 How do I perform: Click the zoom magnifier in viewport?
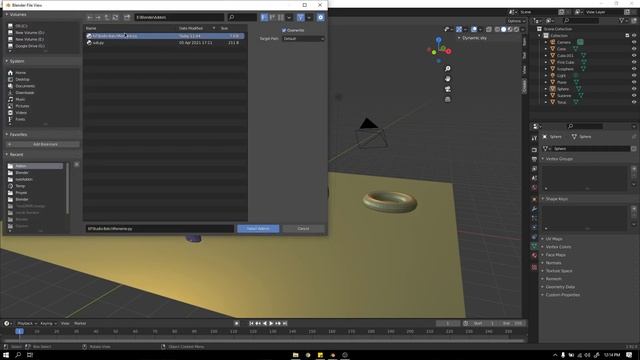click(x=448, y=69)
